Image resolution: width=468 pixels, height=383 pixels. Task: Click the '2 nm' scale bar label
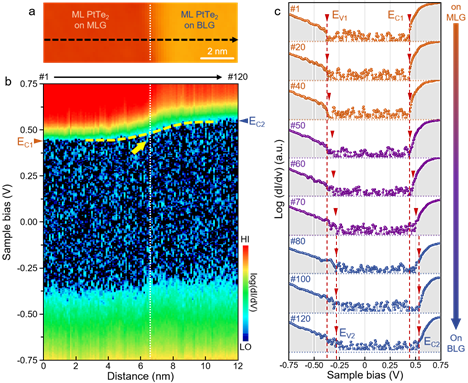point(217,51)
